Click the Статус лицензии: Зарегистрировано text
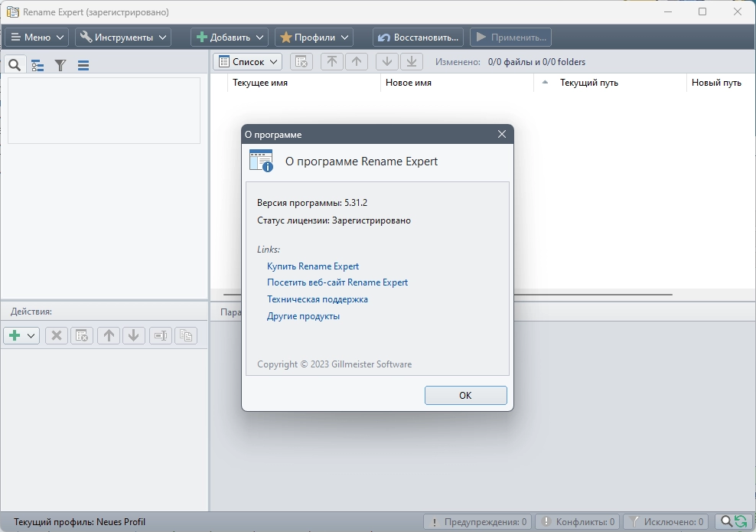This screenshot has width=756, height=532. click(x=334, y=220)
